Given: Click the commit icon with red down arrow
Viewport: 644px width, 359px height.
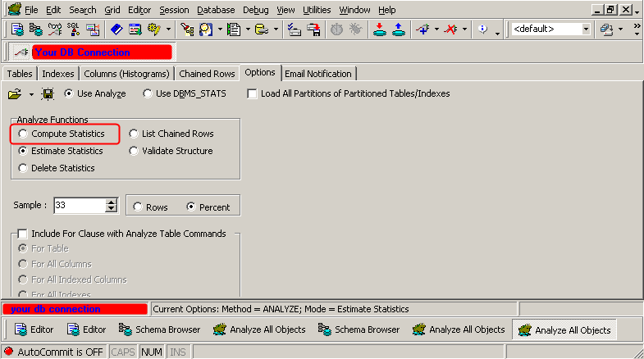Looking at the screenshot, I should [379, 30].
